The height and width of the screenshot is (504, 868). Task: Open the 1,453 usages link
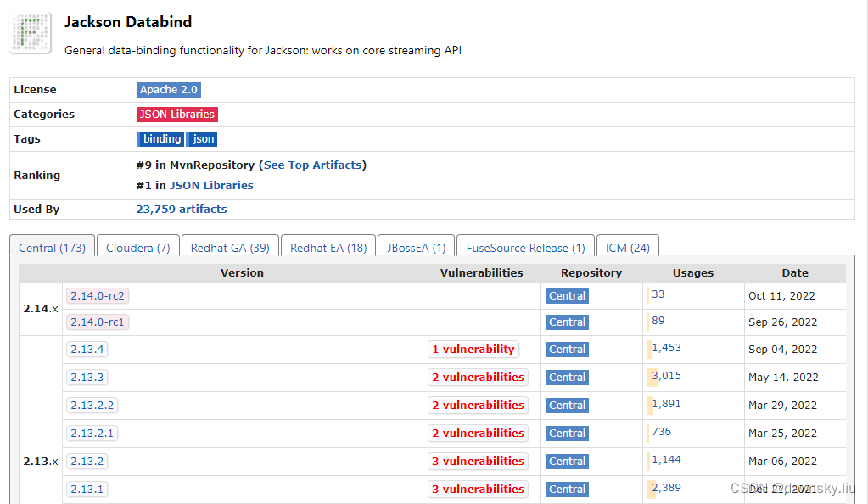(x=666, y=348)
